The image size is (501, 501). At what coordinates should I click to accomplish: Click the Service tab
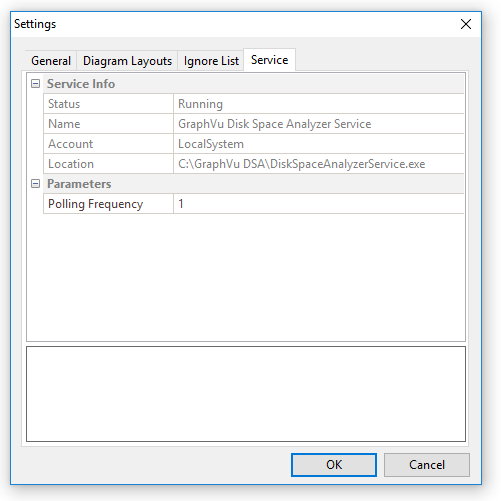click(269, 60)
